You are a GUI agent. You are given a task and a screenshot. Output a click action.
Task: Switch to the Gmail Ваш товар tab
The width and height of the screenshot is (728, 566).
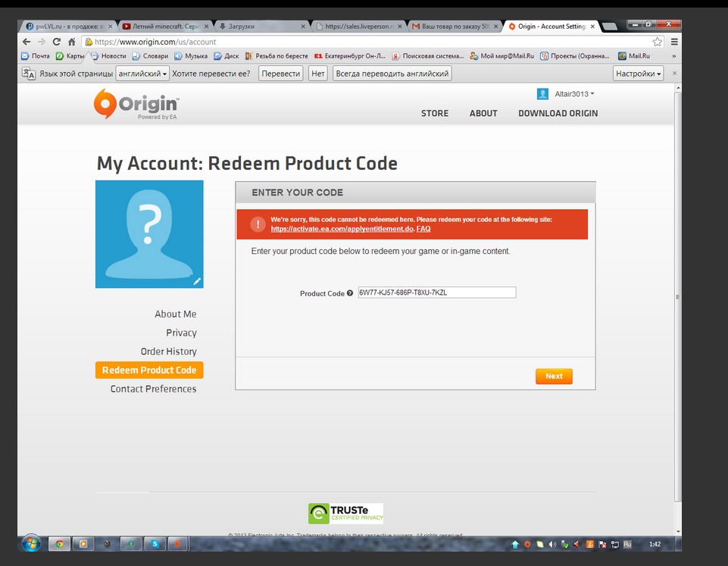pyautogui.click(x=454, y=27)
